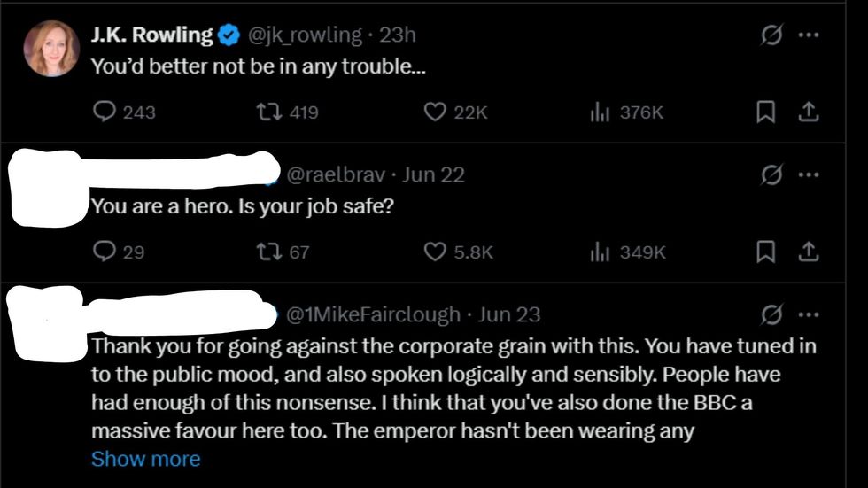Reply to J.K. Rowling's tweet

tap(105, 112)
